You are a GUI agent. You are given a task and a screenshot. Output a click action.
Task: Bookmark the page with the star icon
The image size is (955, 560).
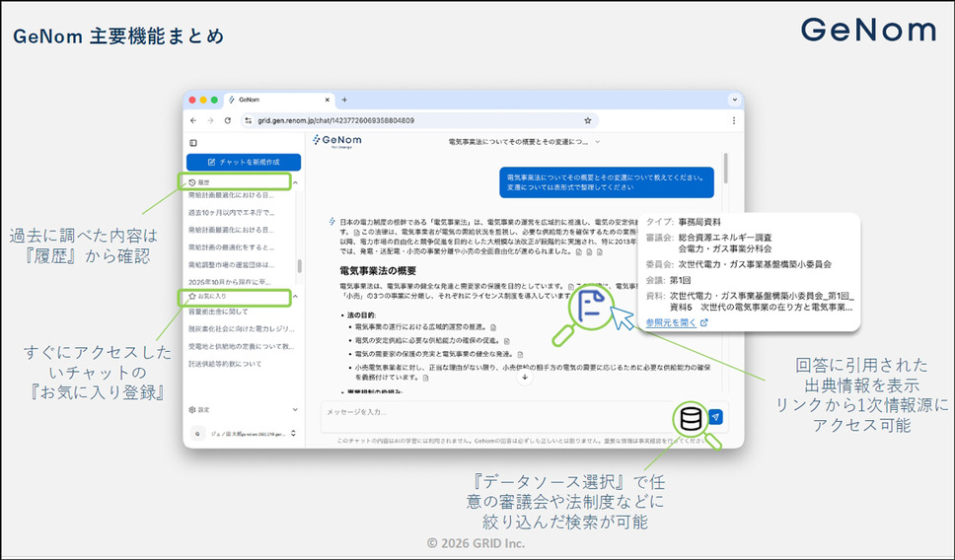(x=588, y=120)
